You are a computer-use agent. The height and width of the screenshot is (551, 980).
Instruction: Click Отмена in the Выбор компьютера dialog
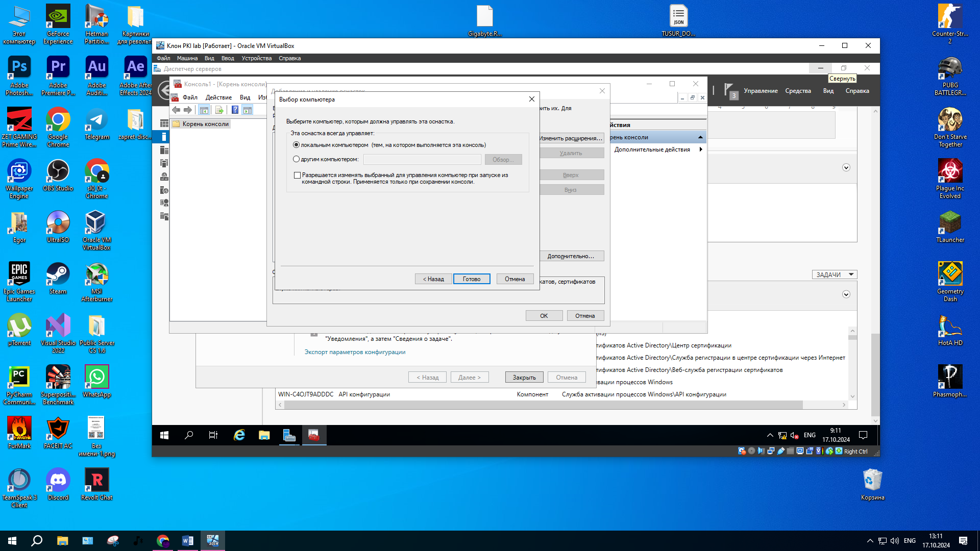(515, 279)
